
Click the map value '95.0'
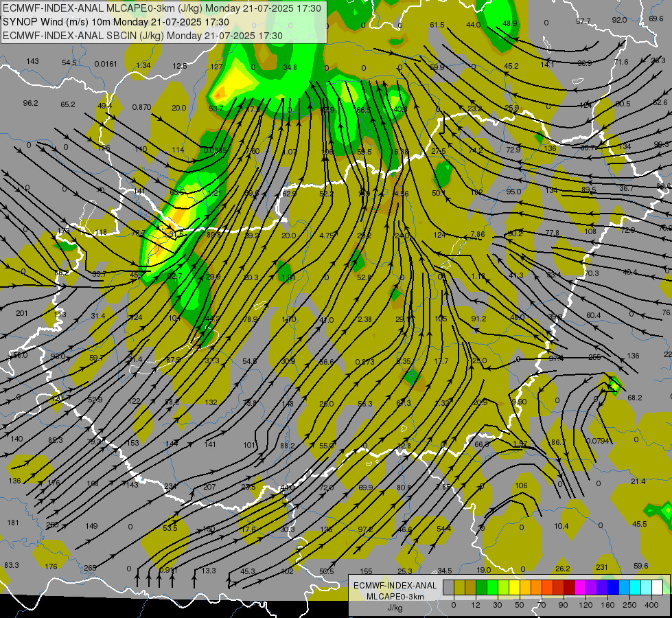[513, 192]
